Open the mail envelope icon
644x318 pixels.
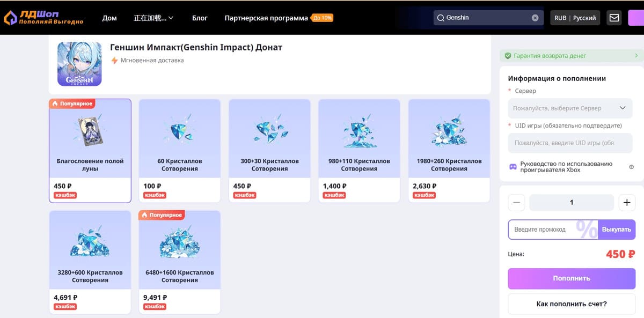614,18
